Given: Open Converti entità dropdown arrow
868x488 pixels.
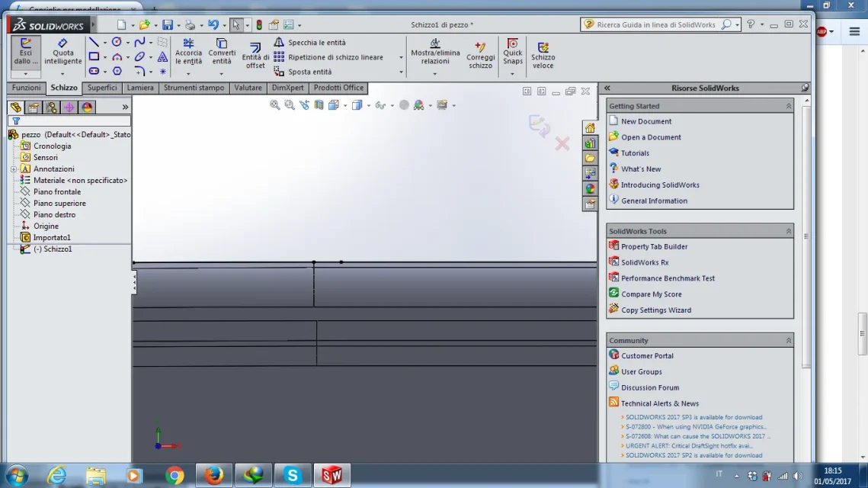Looking at the screenshot, I should 222,74.
